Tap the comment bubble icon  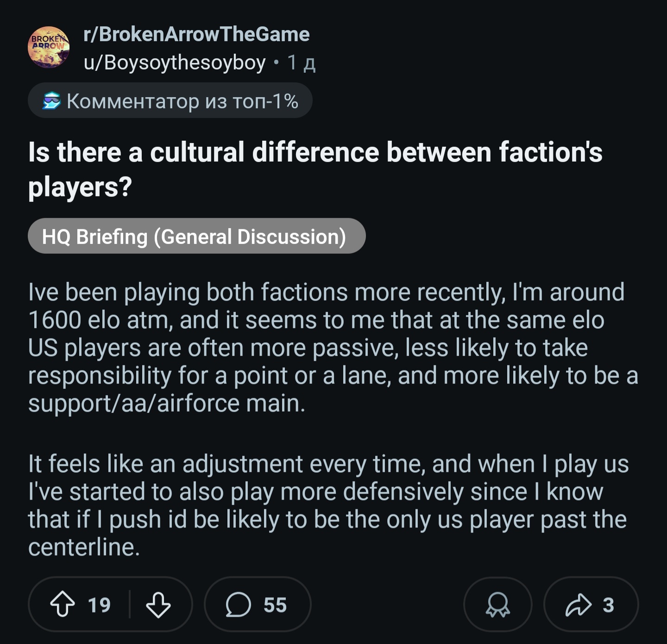(x=238, y=605)
